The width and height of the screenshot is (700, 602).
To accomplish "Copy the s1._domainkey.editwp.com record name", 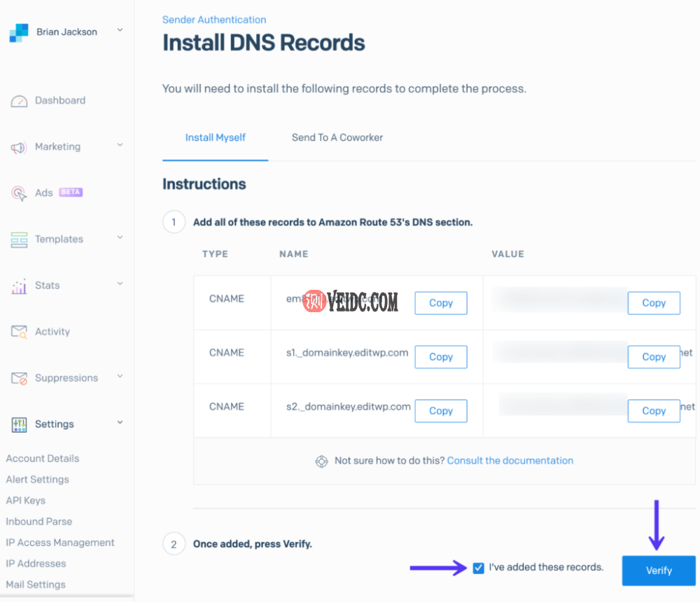I will pos(440,357).
